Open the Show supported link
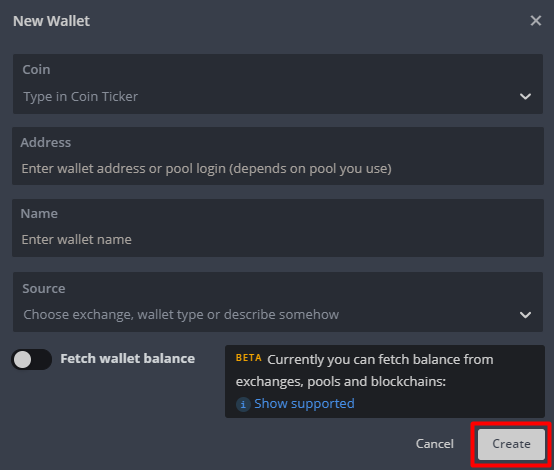 304,404
